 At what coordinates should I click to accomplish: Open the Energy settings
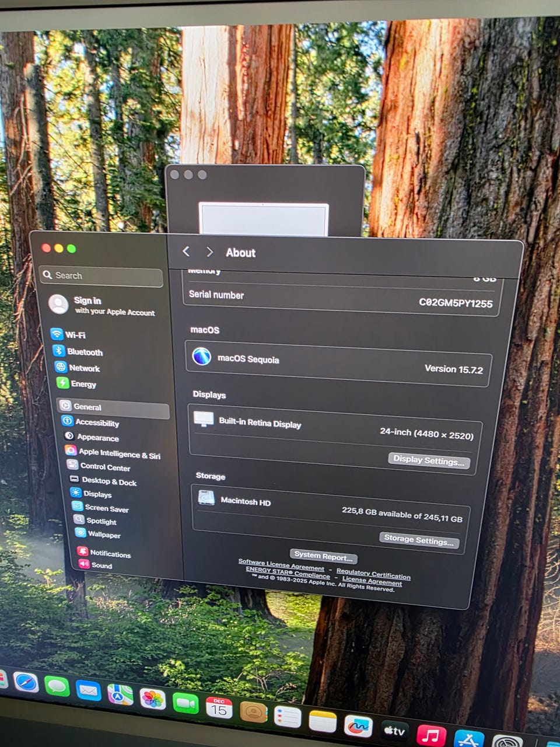76,383
